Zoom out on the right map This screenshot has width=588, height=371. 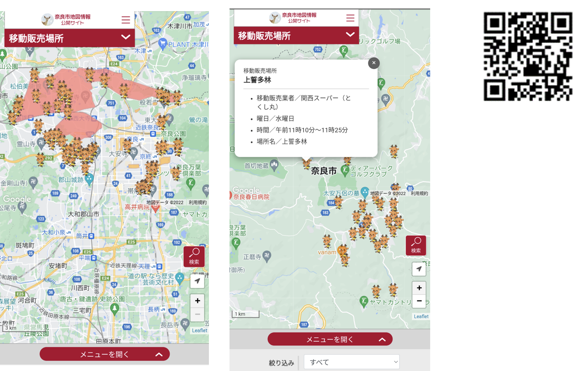[x=419, y=301]
